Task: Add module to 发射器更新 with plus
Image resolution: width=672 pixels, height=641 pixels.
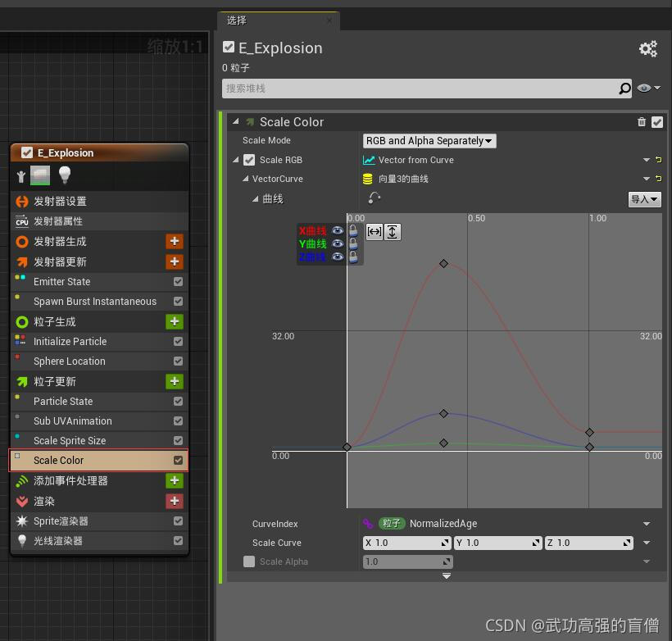Action: [175, 261]
